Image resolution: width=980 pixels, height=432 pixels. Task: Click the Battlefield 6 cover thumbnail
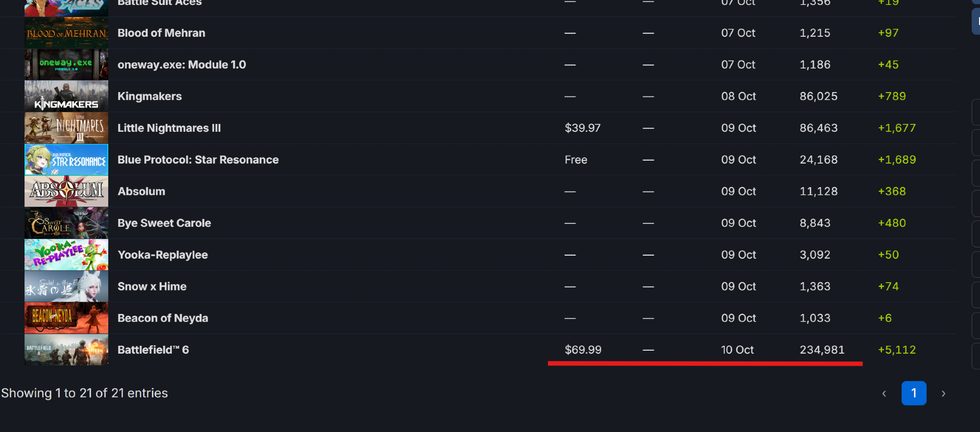coord(66,350)
